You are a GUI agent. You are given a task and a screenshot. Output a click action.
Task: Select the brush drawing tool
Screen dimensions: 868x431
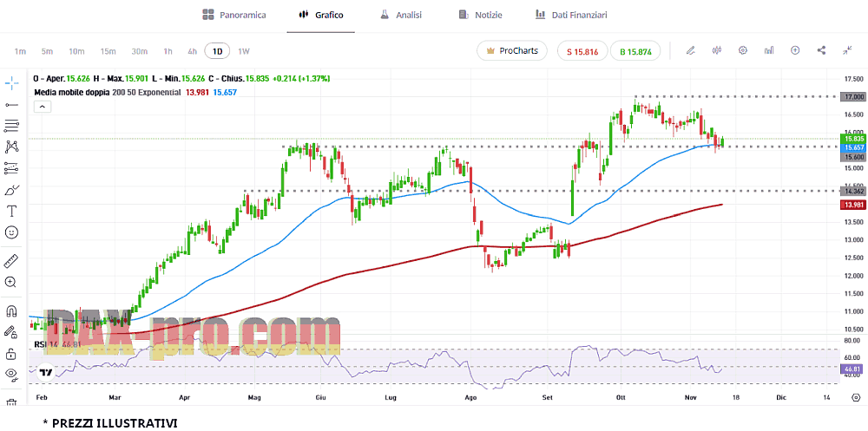pyautogui.click(x=11, y=190)
